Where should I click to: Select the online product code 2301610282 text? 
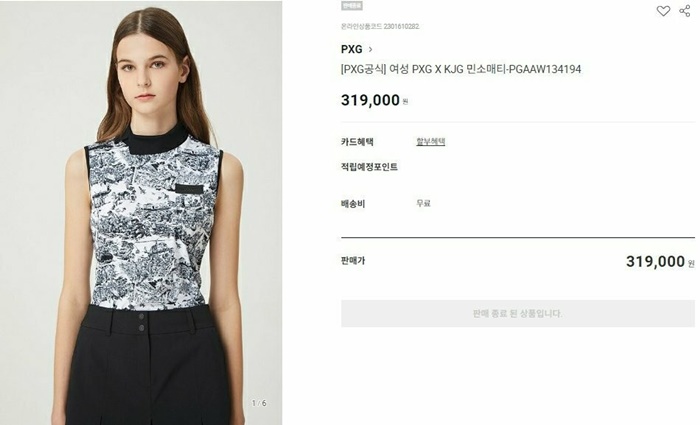click(380, 26)
